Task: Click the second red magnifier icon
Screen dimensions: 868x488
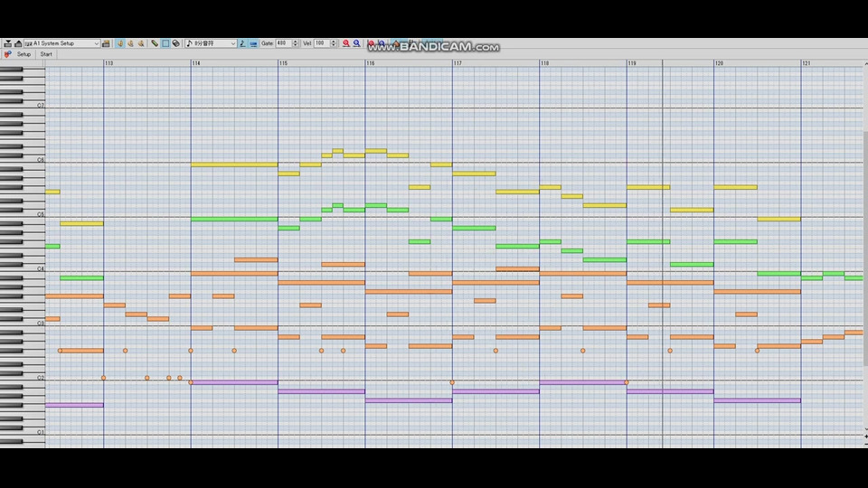Action: point(371,43)
